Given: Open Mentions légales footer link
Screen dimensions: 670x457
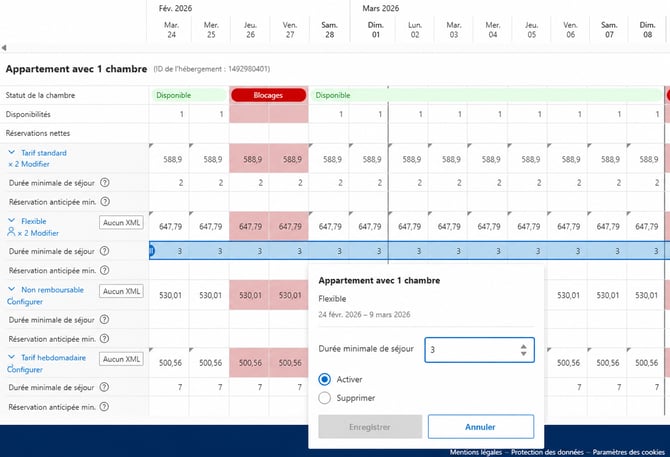Looking at the screenshot, I should 476,452.
